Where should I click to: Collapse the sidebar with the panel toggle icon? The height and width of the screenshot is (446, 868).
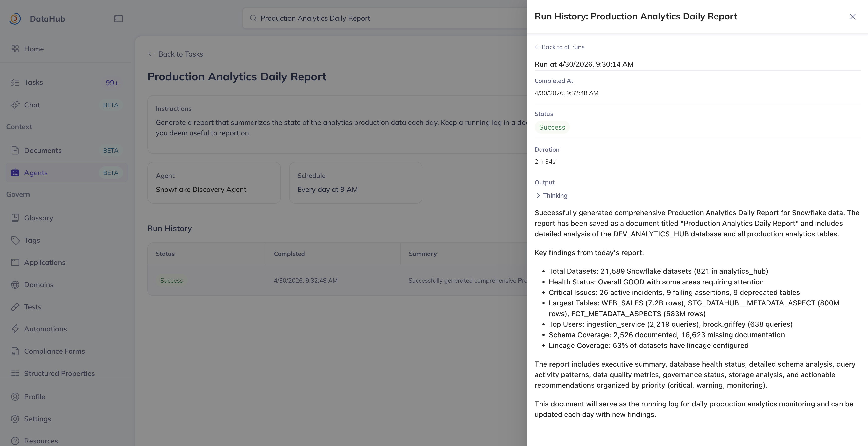[x=118, y=18]
